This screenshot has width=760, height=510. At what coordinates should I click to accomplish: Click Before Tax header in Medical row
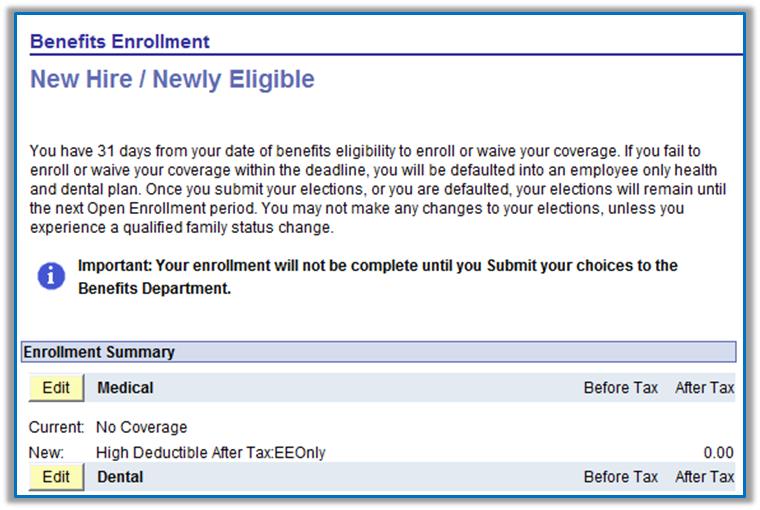click(621, 388)
